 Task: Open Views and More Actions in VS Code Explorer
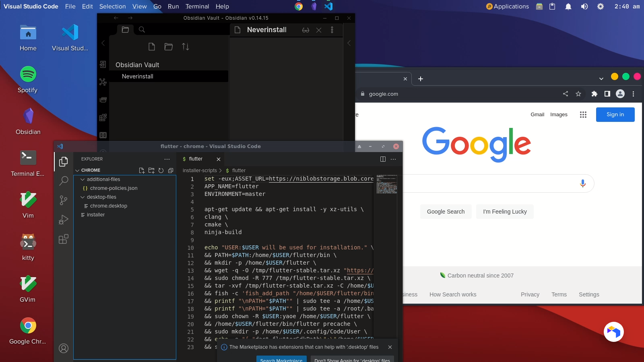coord(167,159)
